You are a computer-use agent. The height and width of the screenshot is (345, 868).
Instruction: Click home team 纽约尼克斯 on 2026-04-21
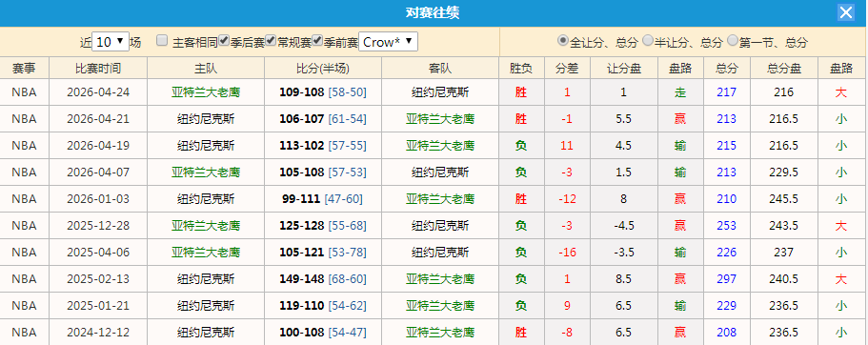click(x=206, y=119)
